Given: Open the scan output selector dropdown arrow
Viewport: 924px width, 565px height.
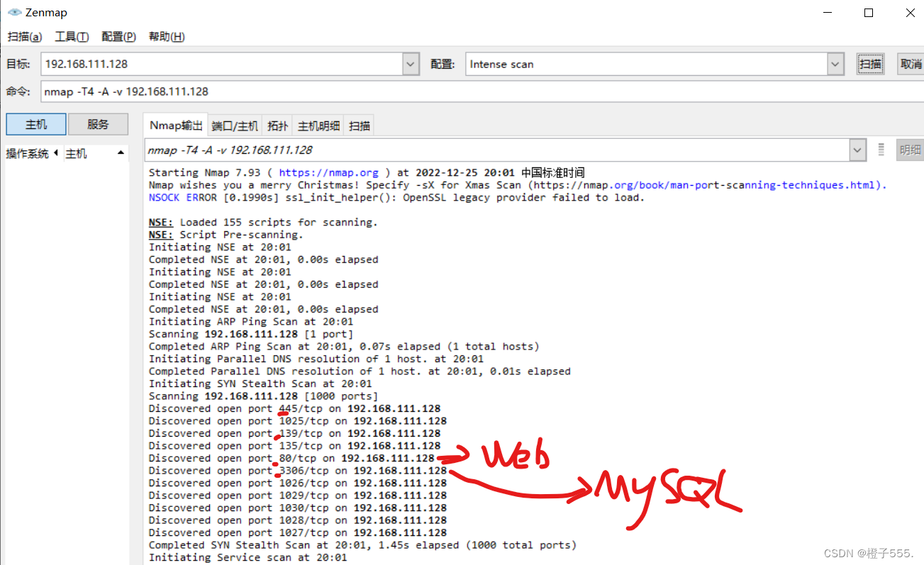Looking at the screenshot, I should 858,150.
